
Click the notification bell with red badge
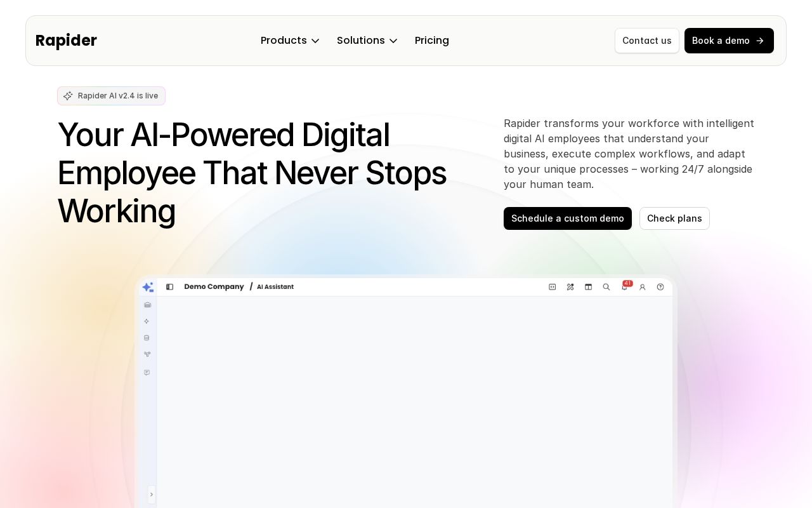click(x=624, y=287)
